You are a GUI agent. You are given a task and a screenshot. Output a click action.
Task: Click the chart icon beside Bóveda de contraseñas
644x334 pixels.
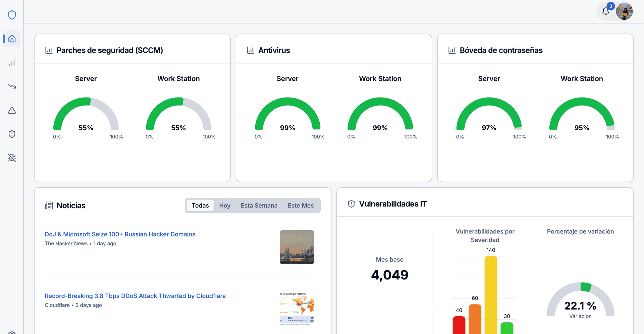click(x=452, y=50)
